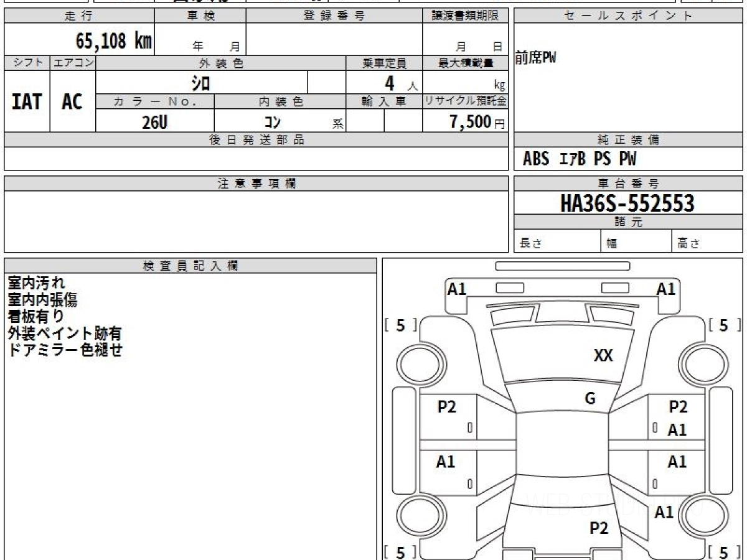The image size is (747, 560).
Task: Click the 注意事項欄 header bar
Action: 256,184
